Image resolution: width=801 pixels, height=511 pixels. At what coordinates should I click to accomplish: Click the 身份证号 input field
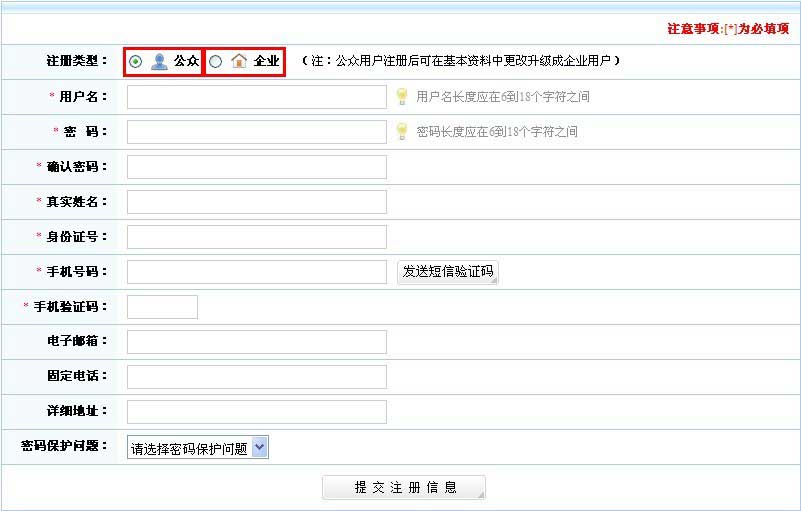click(x=256, y=237)
